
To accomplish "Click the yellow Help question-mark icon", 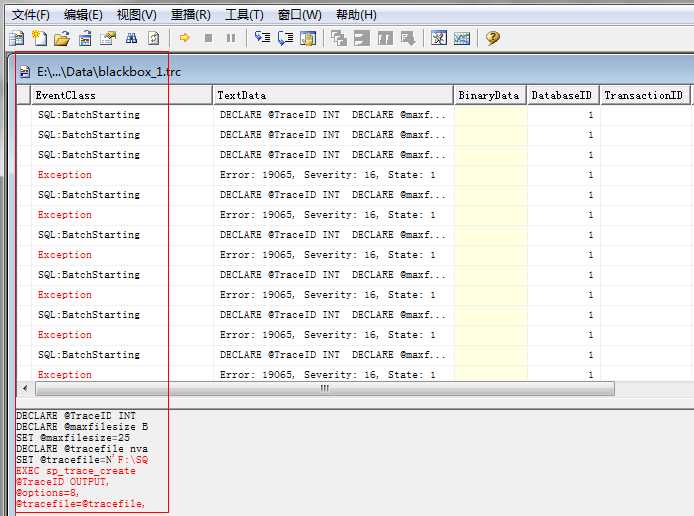I will coord(493,38).
